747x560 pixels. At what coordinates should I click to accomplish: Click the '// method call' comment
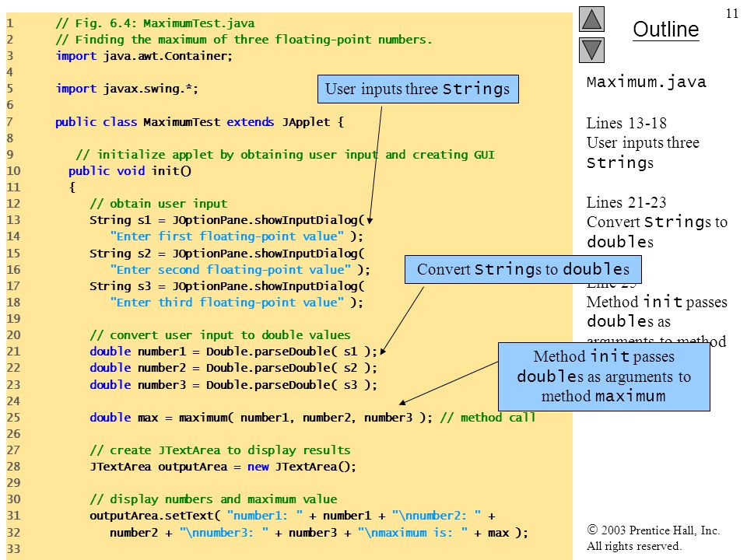pyautogui.click(x=488, y=418)
